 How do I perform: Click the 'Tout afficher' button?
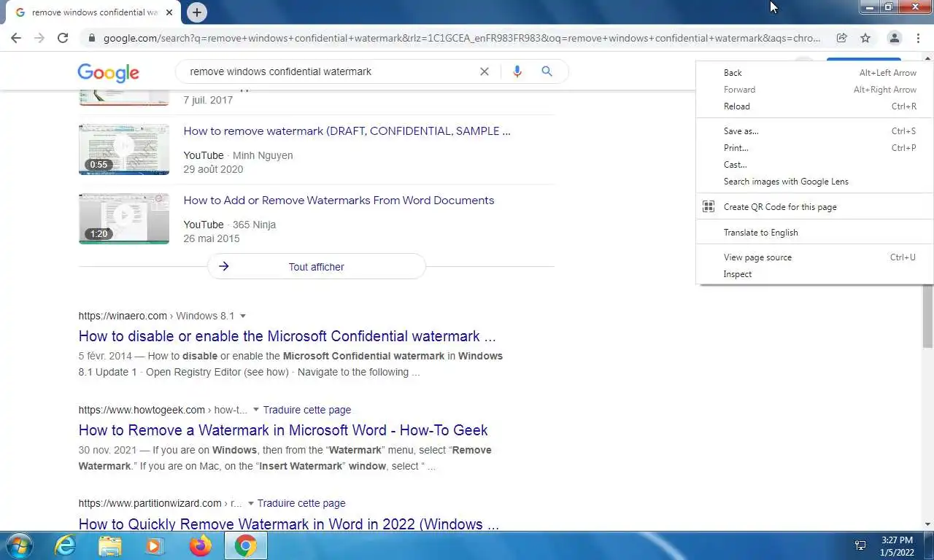[316, 267]
